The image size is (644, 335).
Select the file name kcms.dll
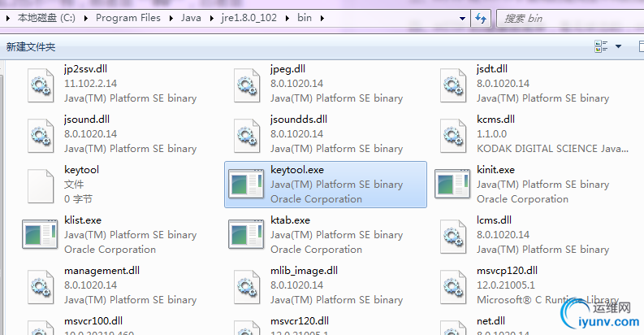(x=495, y=120)
